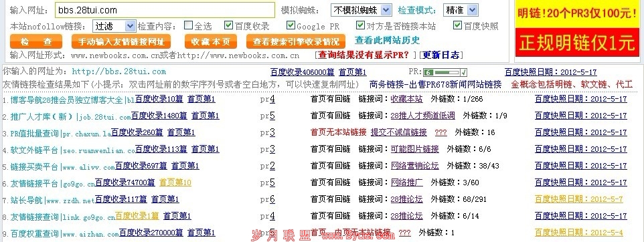The width and height of the screenshot is (644, 242).
Task: Open the http://bbs.28tui.com link
Action: (118, 72)
